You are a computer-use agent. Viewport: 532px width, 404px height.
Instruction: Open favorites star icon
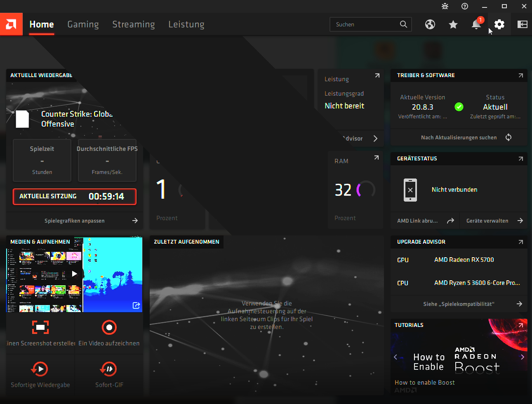[x=453, y=24]
